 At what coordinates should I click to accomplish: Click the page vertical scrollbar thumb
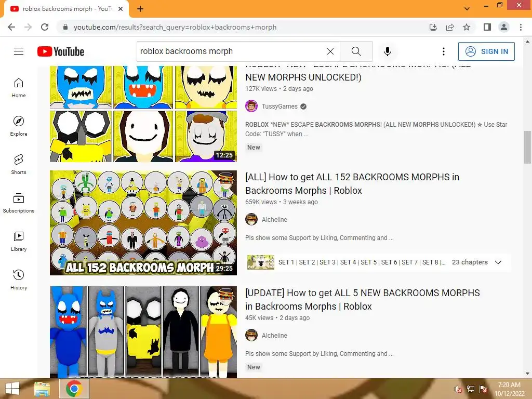pos(527,147)
